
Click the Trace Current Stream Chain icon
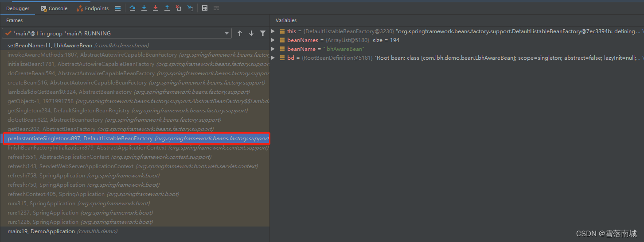pos(216,8)
